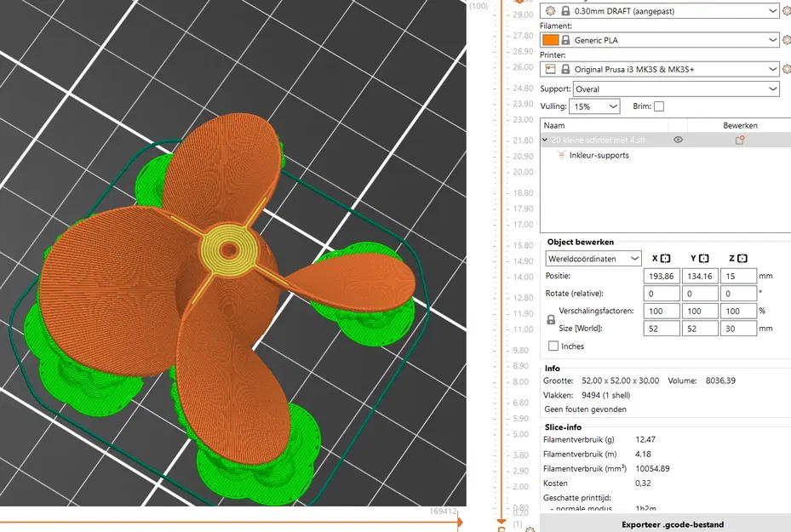Toggle the scale proportions lock icon

coord(551,320)
